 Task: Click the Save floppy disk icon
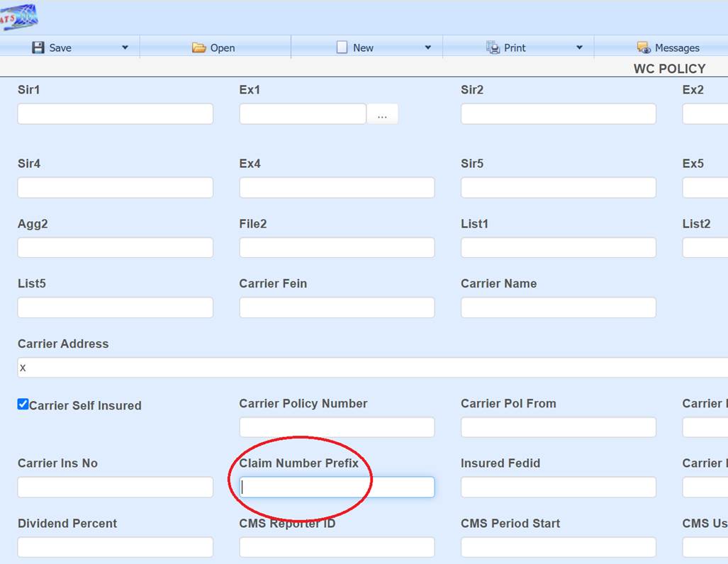click(x=38, y=47)
